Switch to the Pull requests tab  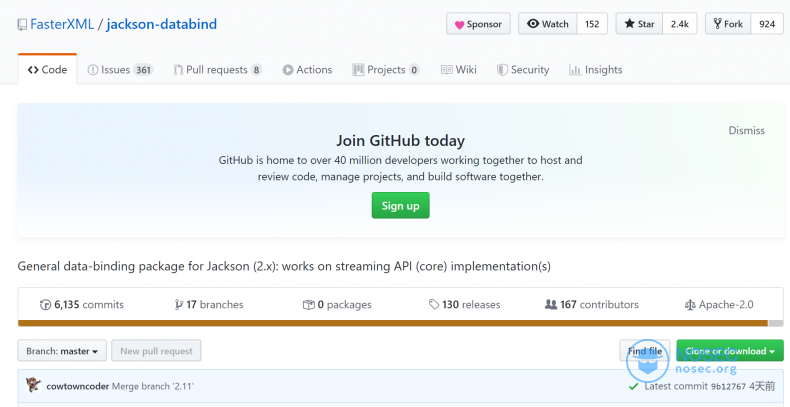(218, 70)
